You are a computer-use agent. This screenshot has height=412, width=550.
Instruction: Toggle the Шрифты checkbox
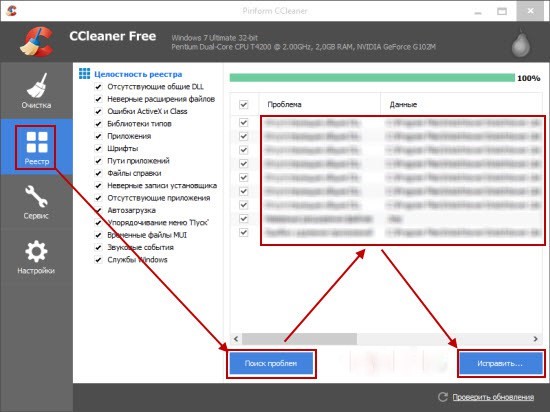[98, 148]
